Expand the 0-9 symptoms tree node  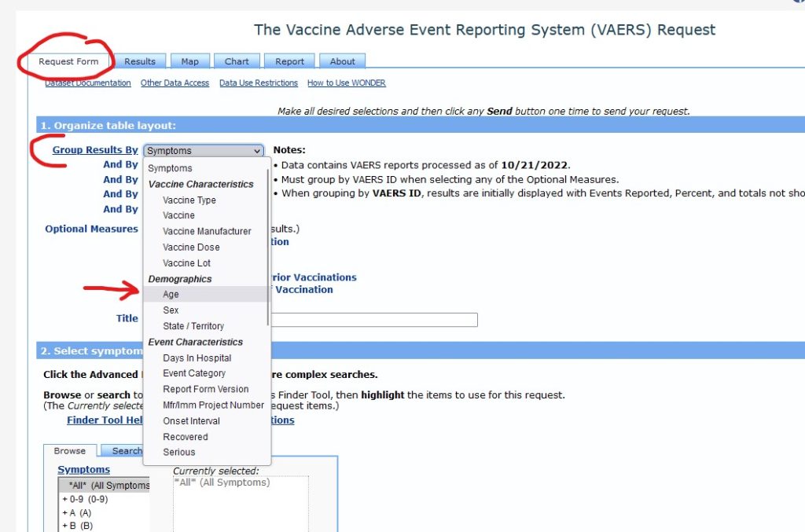64,499
